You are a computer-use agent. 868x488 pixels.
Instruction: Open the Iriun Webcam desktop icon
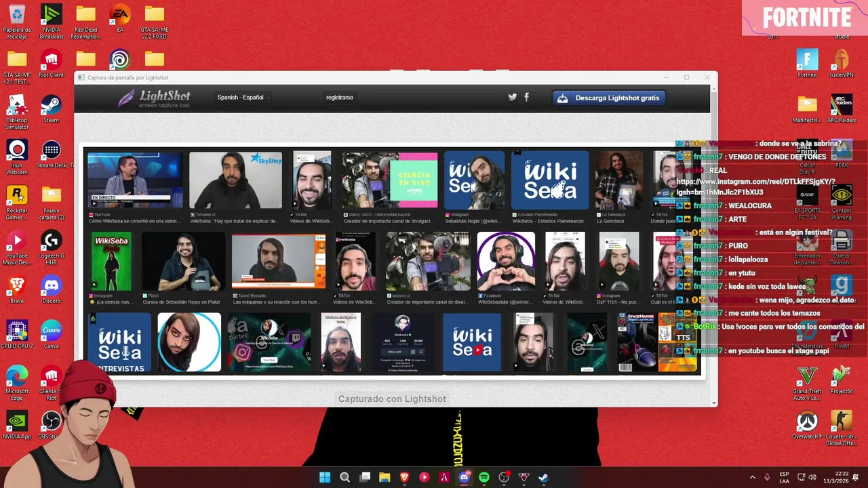click(x=17, y=157)
